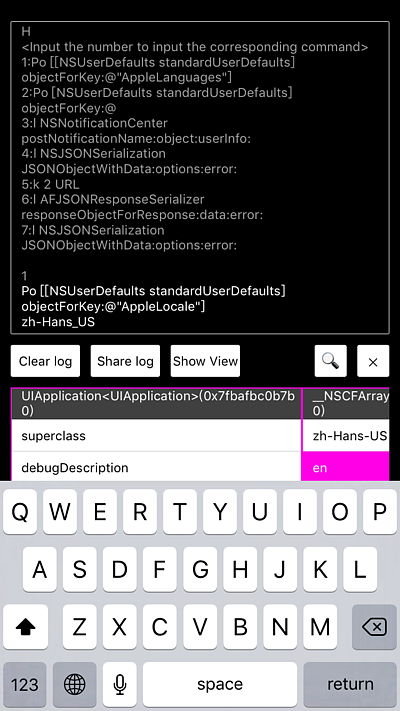Tap inside the console log text area
The width and height of the screenshot is (400, 711).
(x=200, y=177)
